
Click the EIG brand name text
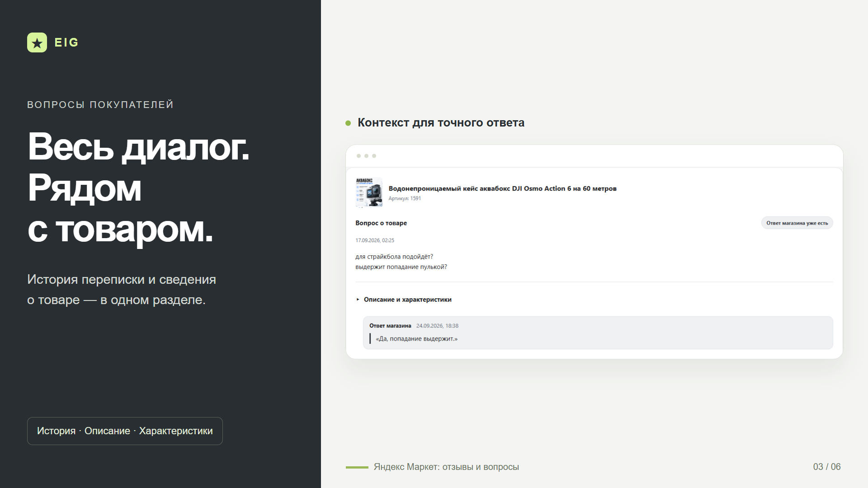(66, 42)
